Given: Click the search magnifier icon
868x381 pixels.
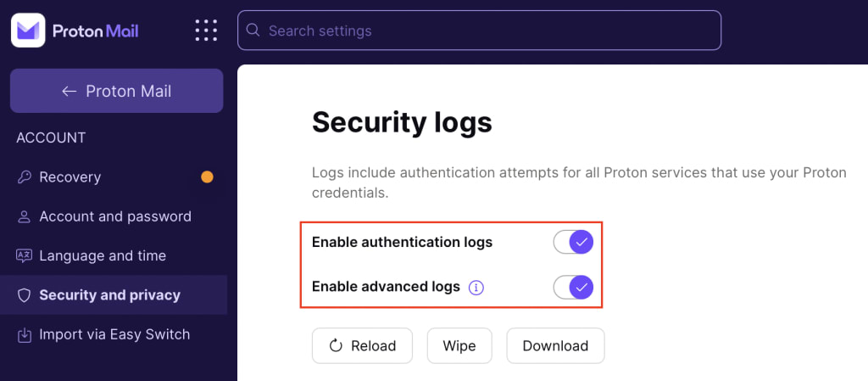Looking at the screenshot, I should tap(253, 30).
